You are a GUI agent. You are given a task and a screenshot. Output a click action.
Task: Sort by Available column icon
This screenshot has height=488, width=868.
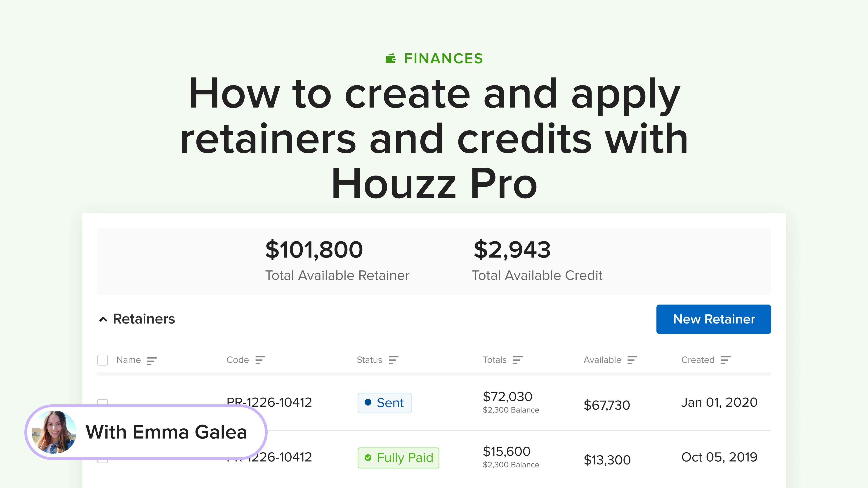click(632, 360)
